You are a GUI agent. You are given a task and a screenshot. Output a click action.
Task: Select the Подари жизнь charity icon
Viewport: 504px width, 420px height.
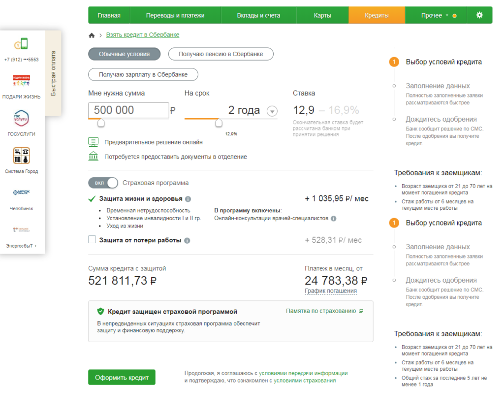tap(21, 81)
